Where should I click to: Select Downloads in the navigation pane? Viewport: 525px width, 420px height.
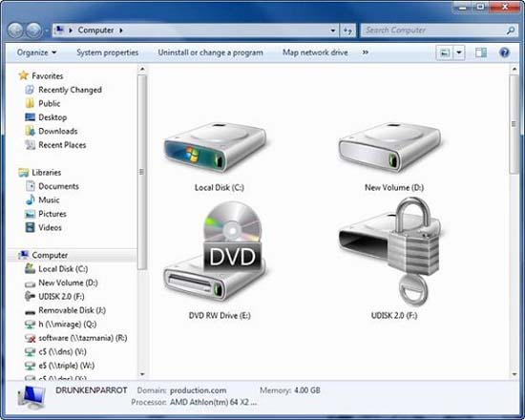coord(58,131)
